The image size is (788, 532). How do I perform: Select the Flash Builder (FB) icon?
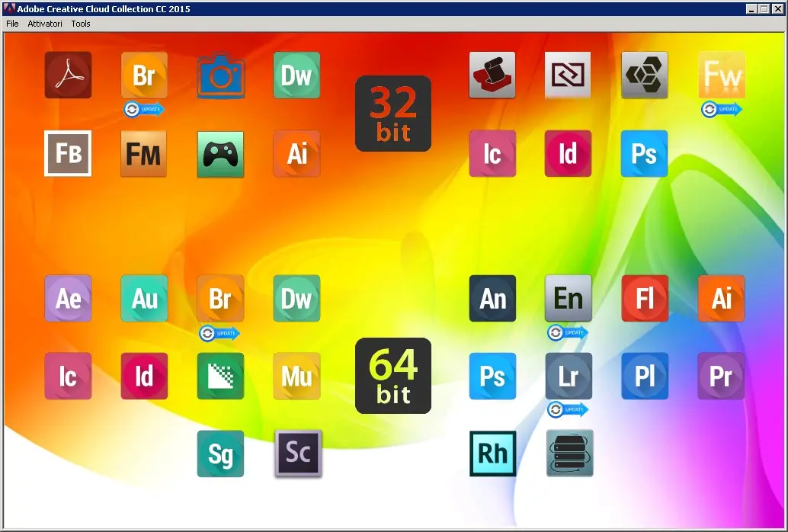[68, 153]
